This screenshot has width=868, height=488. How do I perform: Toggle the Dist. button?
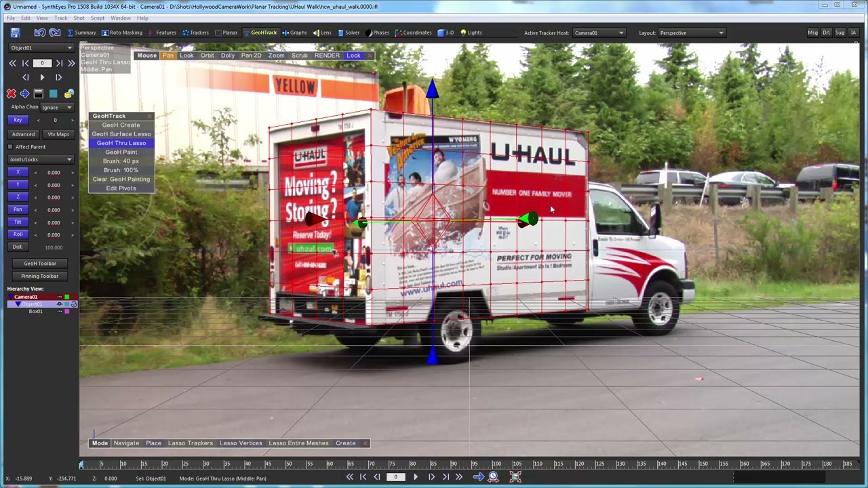coord(18,247)
